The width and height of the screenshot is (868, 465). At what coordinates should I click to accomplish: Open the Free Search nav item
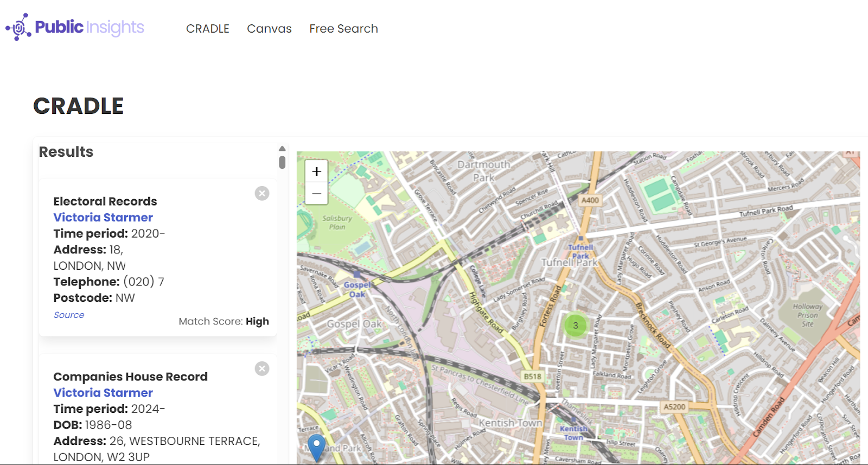click(343, 29)
